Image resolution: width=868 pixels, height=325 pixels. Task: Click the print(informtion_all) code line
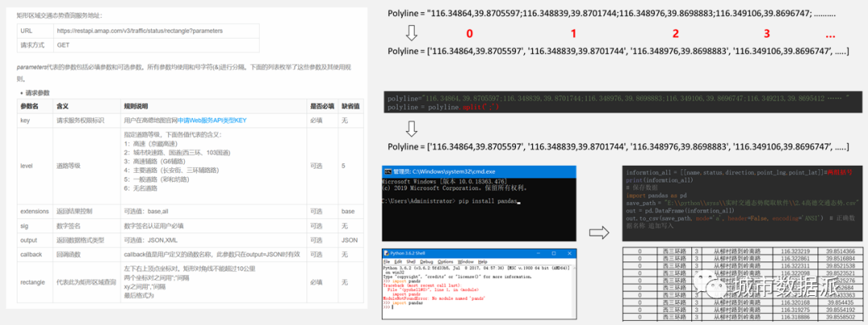coord(659,180)
